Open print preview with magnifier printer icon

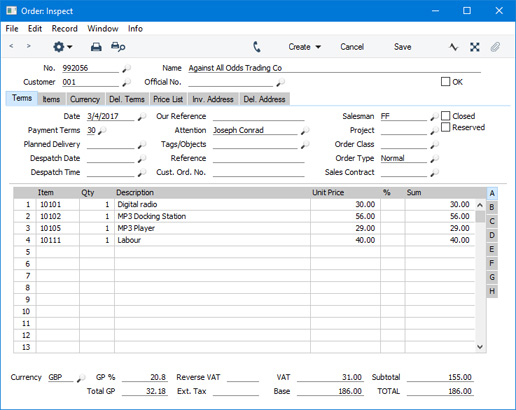pyautogui.click(x=118, y=47)
